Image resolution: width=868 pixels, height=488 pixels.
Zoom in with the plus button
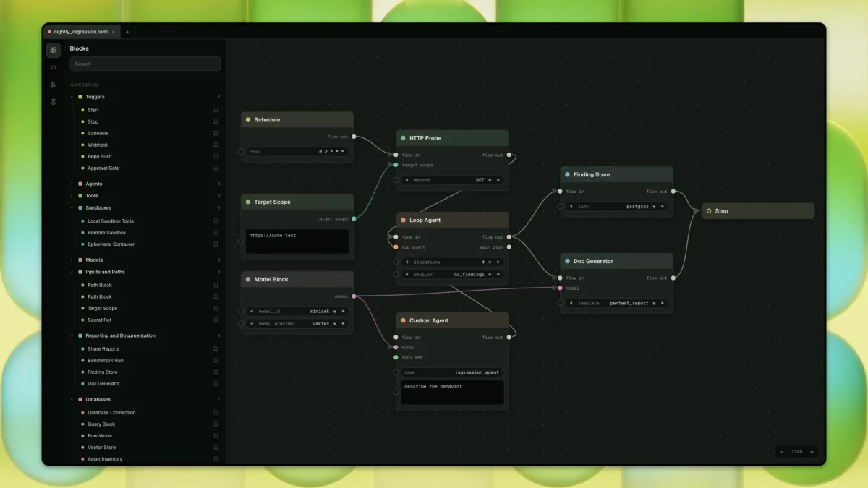[812, 452]
